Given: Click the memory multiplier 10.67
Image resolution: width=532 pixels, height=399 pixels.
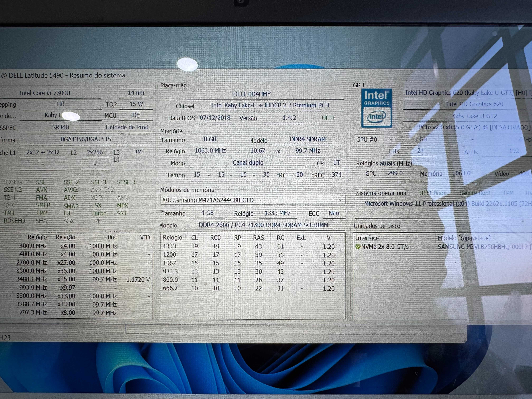Looking at the screenshot, I should pos(258,151).
